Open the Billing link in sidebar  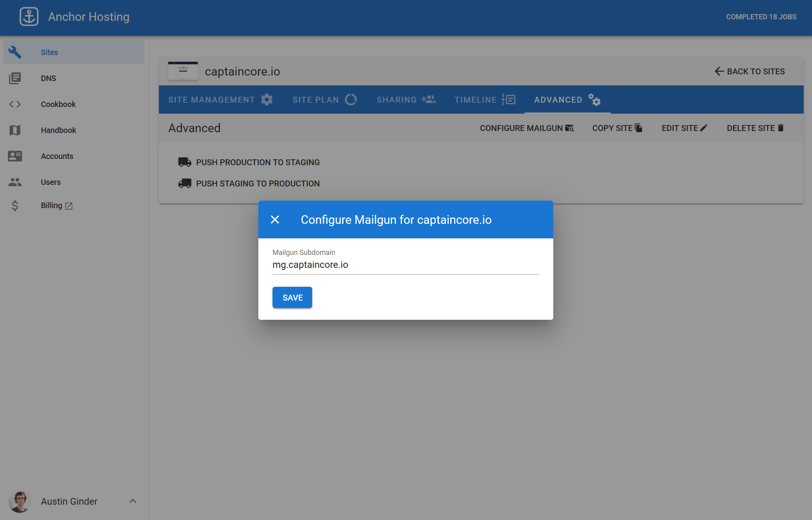(x=74, y=206)
